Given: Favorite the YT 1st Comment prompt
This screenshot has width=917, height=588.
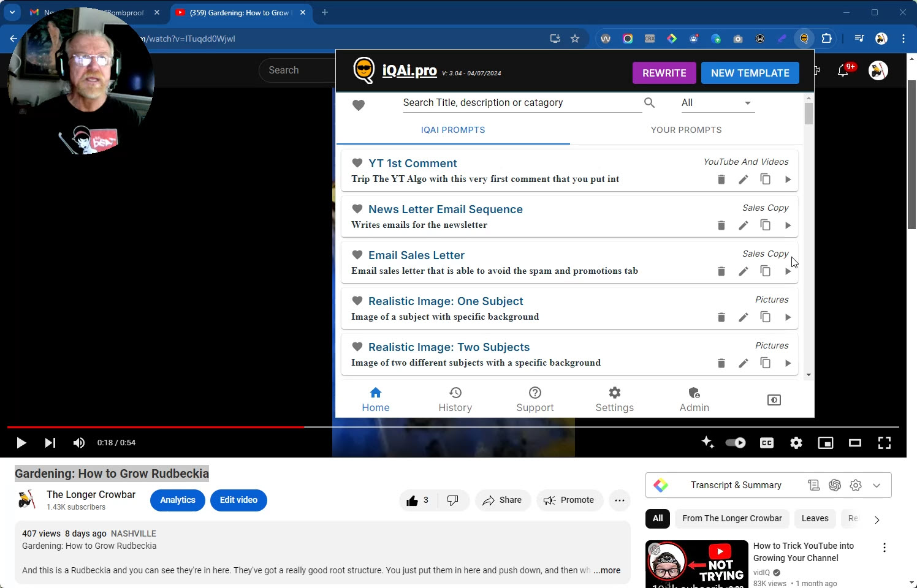Looking at the screenshot, I should pos(357,163).
